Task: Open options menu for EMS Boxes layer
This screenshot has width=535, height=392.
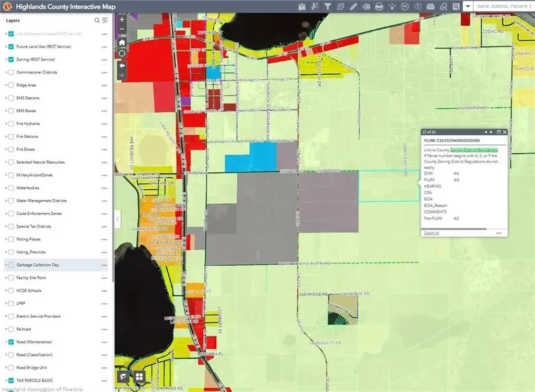Action: (104, 111)
